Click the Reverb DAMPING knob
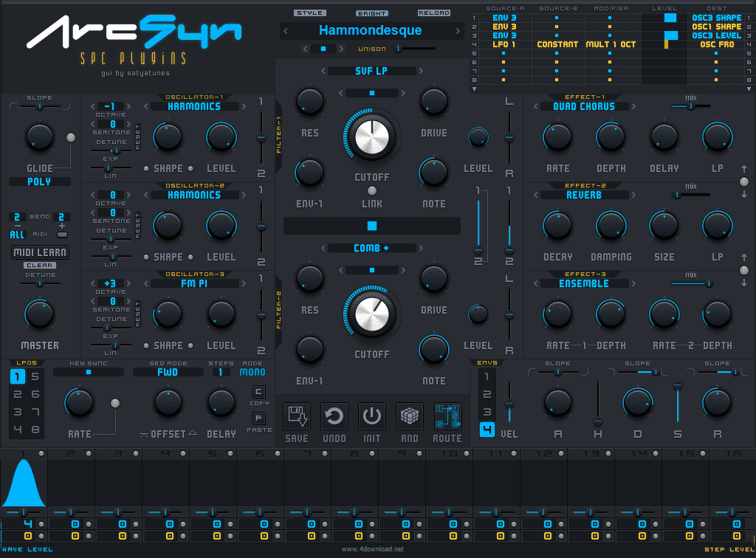 click(x=611, y=226)
